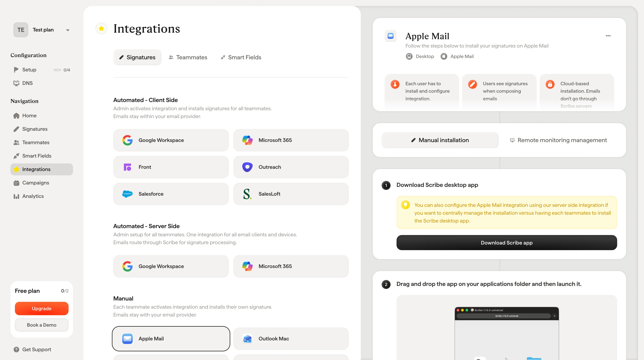Viewport: 644px width, 360px height.
Task: Open the DNS configuration page
Action: (42, 83)
